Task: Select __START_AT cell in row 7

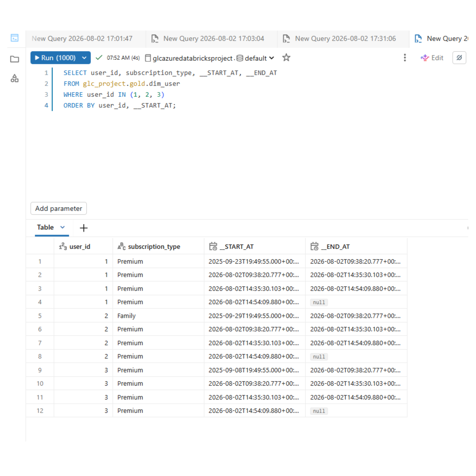Action: pyautogui.click(x=255, y=343)
